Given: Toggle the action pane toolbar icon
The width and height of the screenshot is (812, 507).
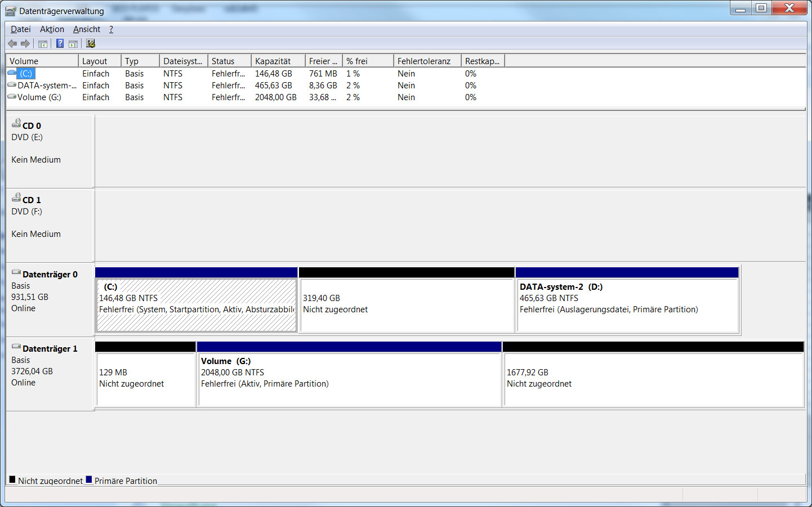Looking at the screenshot, I should 73,44.
